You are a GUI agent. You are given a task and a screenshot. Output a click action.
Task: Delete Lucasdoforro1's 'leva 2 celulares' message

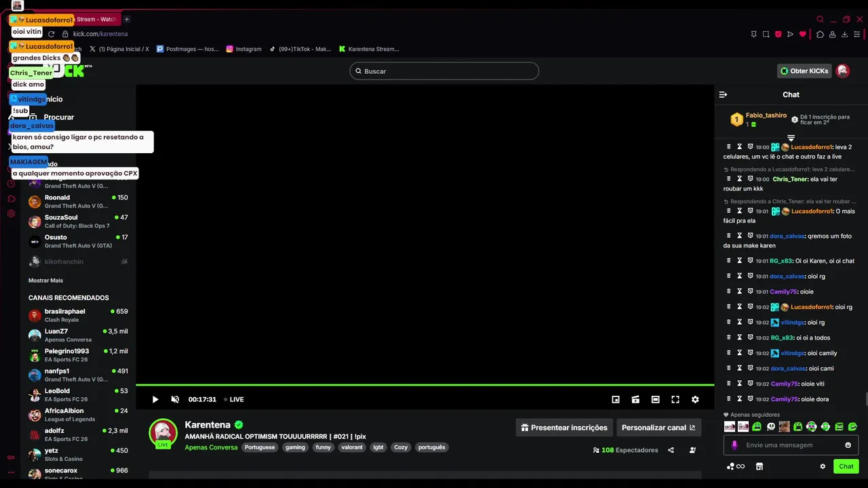(729, 146)
